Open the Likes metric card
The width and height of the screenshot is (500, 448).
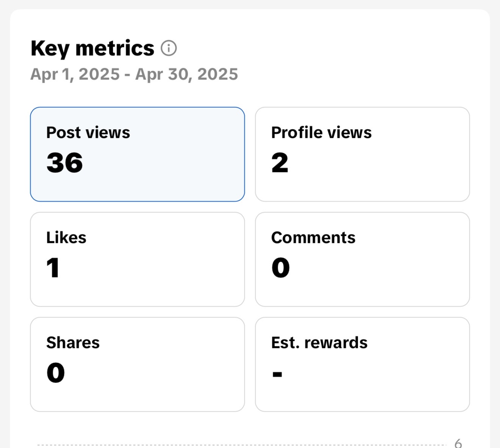137,259
